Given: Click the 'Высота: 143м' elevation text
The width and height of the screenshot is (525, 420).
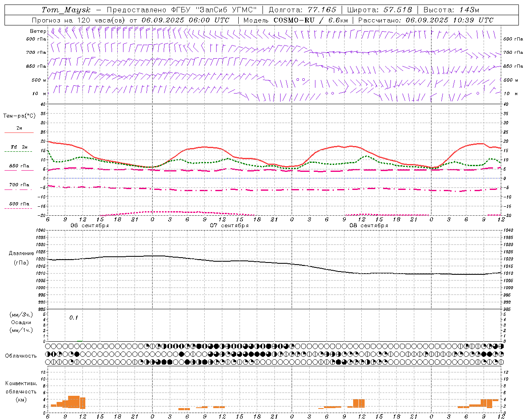Looking at the screenshot, I should [451, 10].
